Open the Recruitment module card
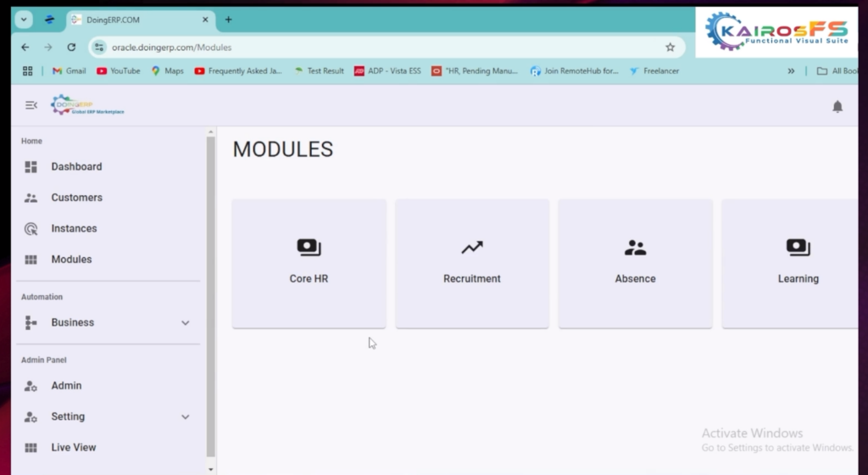This screenshot has width=868, height=475. (472, 263)
